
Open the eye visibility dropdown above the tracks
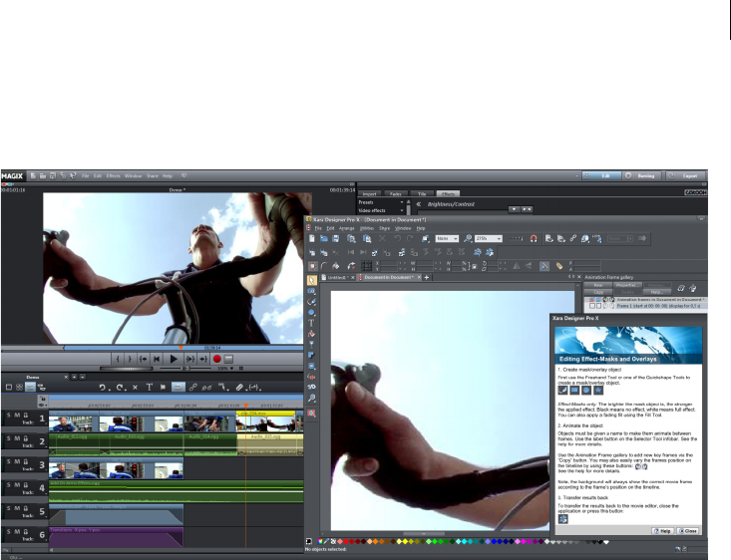point(42,405)
